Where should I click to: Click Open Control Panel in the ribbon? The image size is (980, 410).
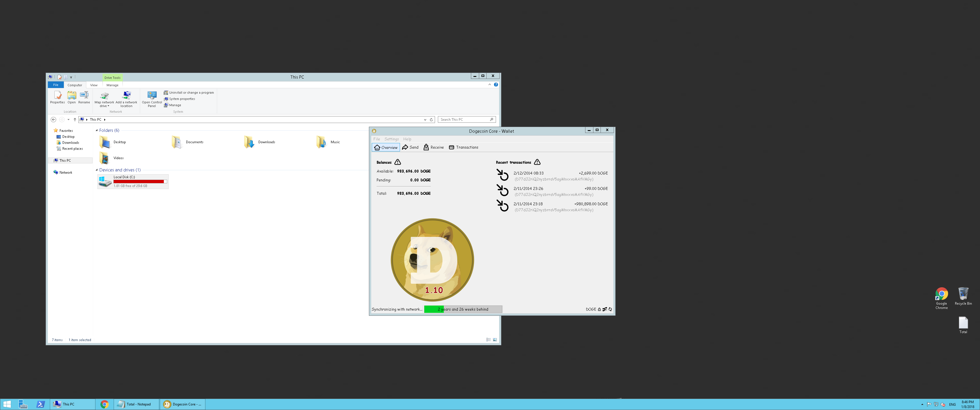(x=152, y=100)
